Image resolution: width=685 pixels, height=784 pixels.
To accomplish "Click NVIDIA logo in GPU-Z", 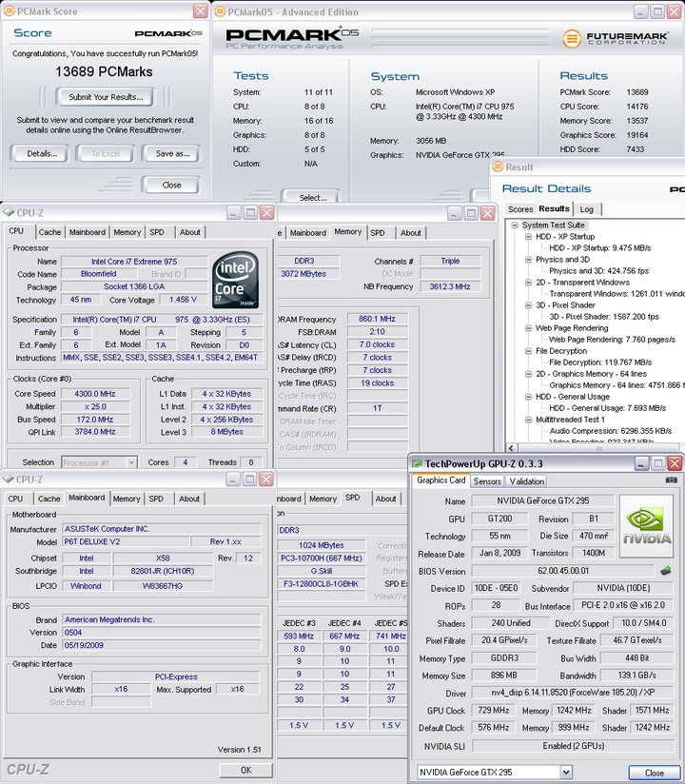I will click(x=647, y=526).
